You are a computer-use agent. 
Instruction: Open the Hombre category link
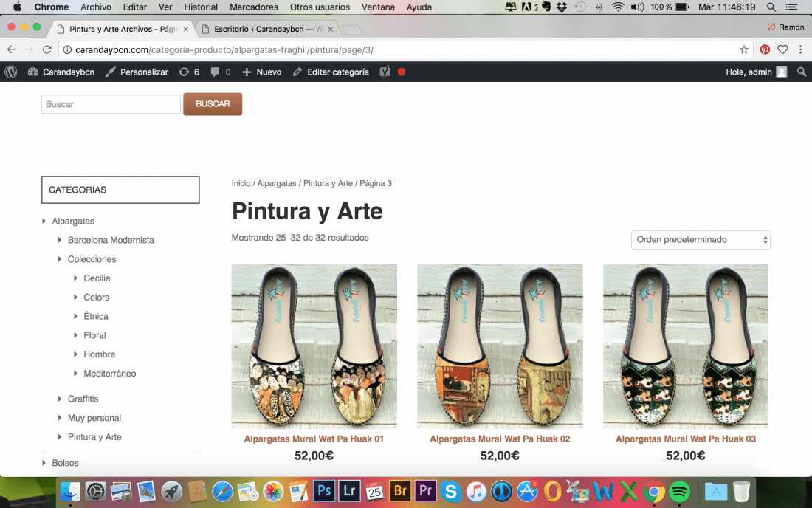[100, 354]
